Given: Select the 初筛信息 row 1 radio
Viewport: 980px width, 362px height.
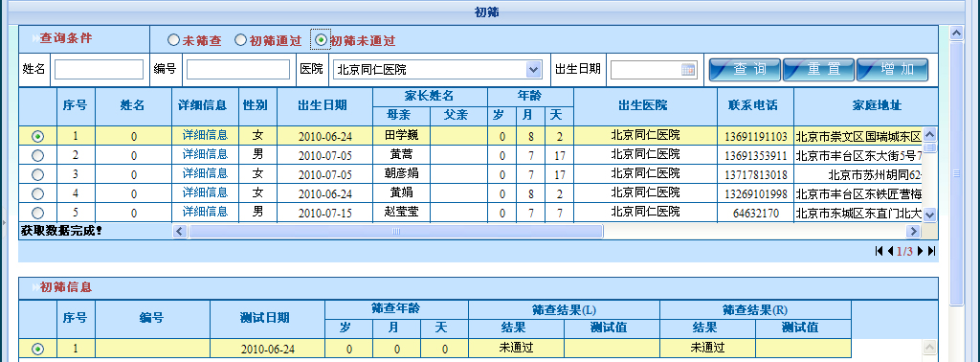Looking at the screenshot, I should (x=37, y=349).
